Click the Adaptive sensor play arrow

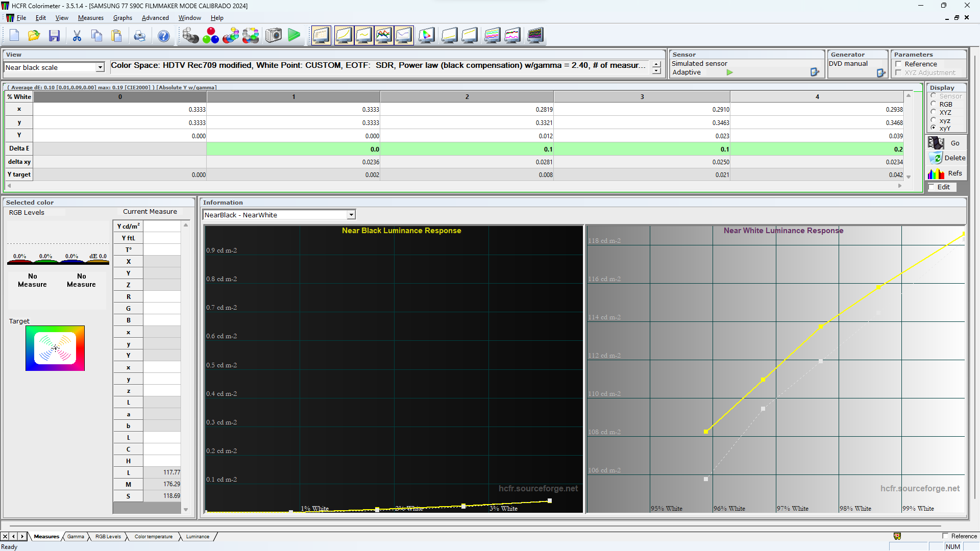[729, 72]
